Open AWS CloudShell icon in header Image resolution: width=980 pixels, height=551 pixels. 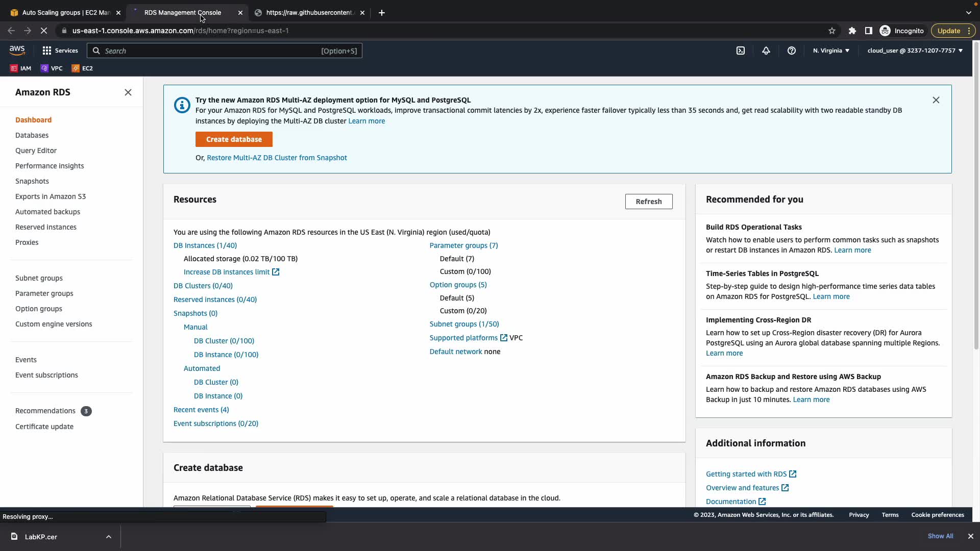coord(741,51)
